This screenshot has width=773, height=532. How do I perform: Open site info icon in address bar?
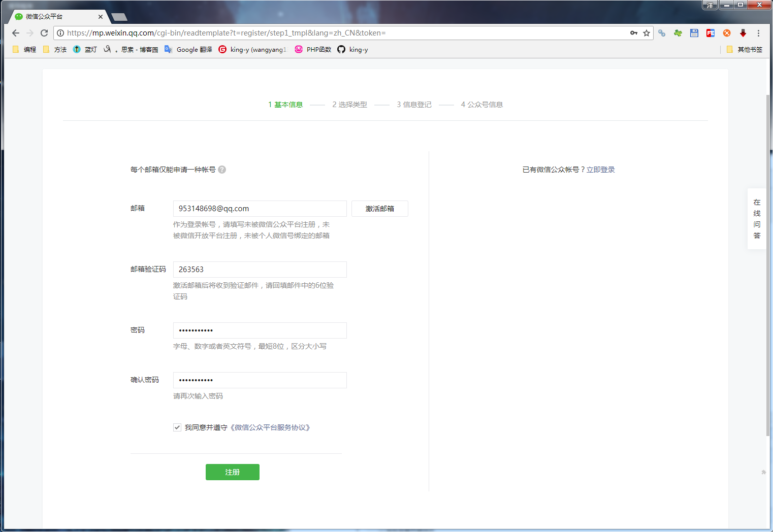60,33
